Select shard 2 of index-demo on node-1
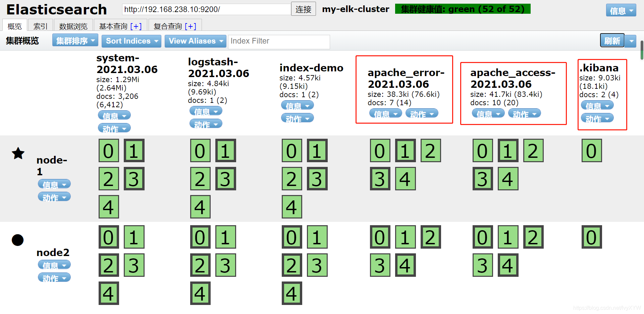The width and height of the screenshot is (644, 314). [292, 179]
